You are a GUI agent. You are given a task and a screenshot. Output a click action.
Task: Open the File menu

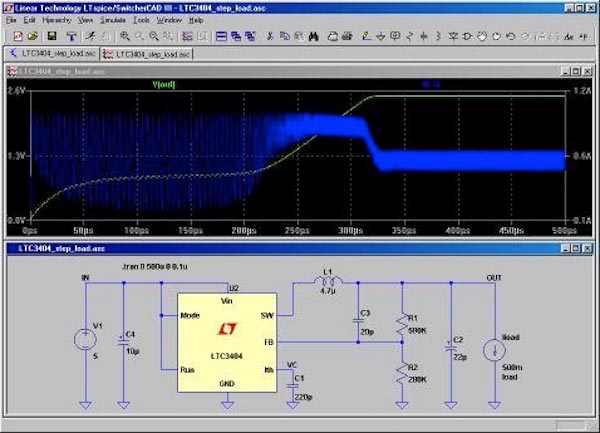pos(11,20)
